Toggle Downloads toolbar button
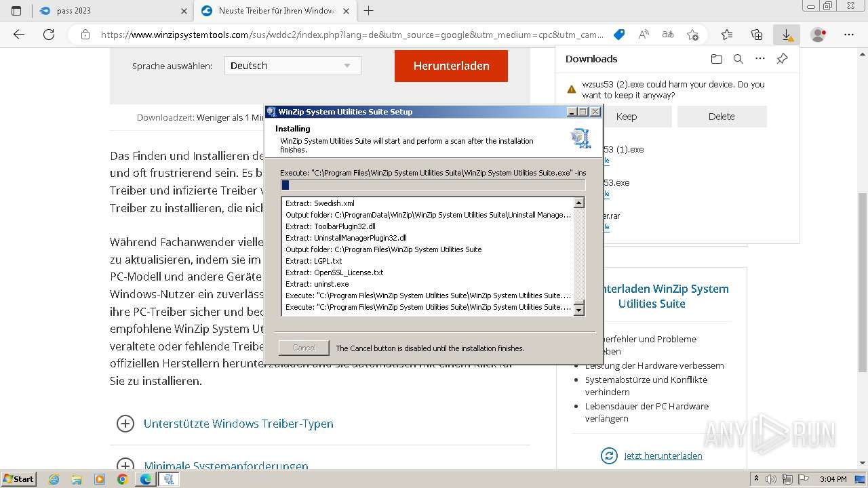868x488 pixels. [x=787, y=35]
